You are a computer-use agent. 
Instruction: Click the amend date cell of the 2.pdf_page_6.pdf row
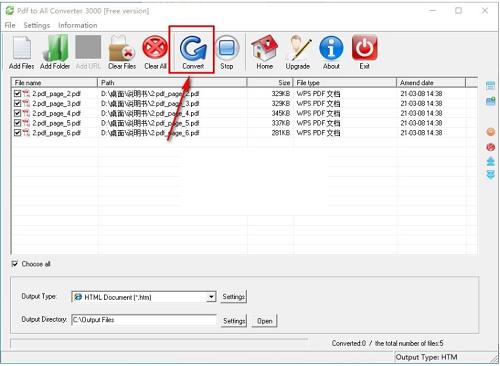[x=421, y=133]
